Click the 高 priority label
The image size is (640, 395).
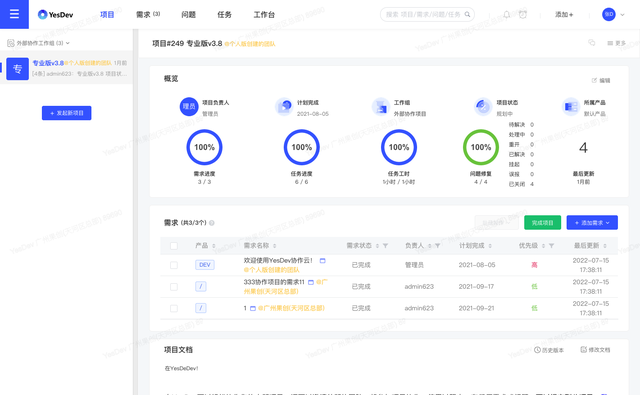click(534, 265)
